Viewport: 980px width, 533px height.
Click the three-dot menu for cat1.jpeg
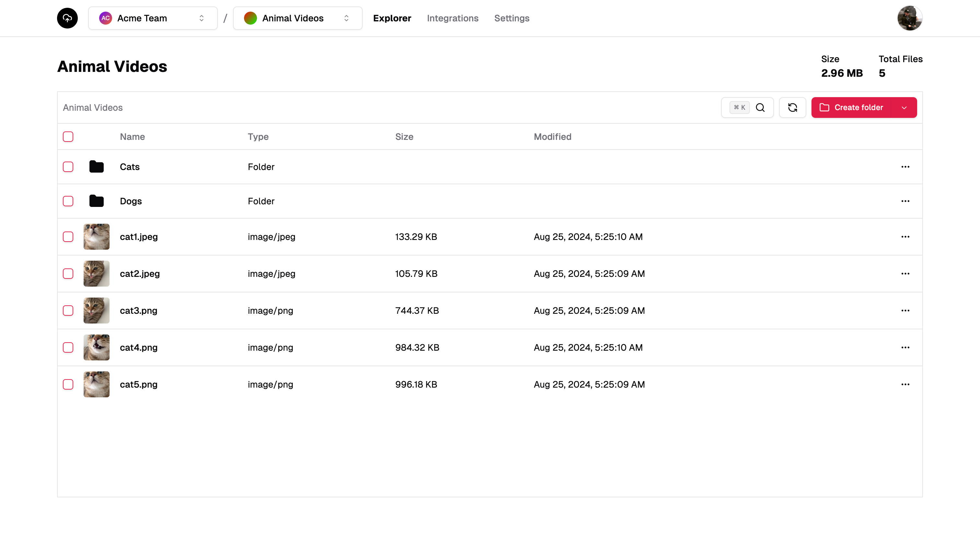(905, 237)
